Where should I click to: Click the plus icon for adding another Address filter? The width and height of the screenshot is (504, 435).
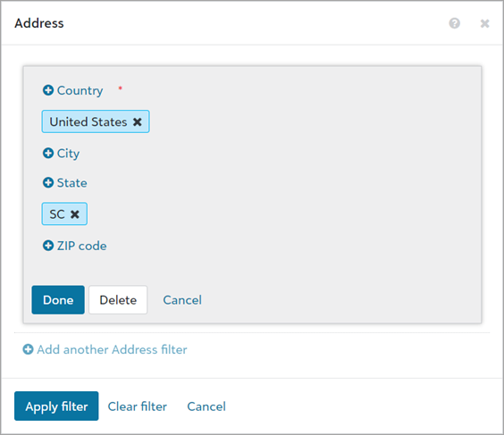pyautogui.click(x=28, y=349)
